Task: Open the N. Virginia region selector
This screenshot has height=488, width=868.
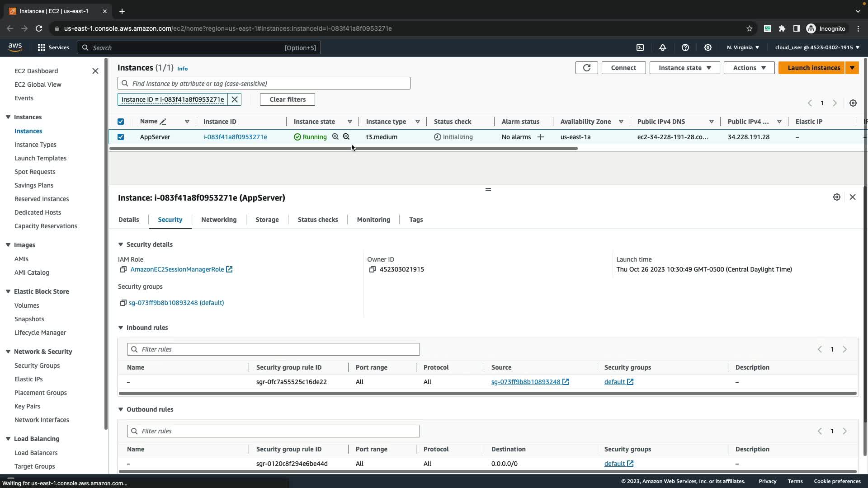Action: click(743, 47)
